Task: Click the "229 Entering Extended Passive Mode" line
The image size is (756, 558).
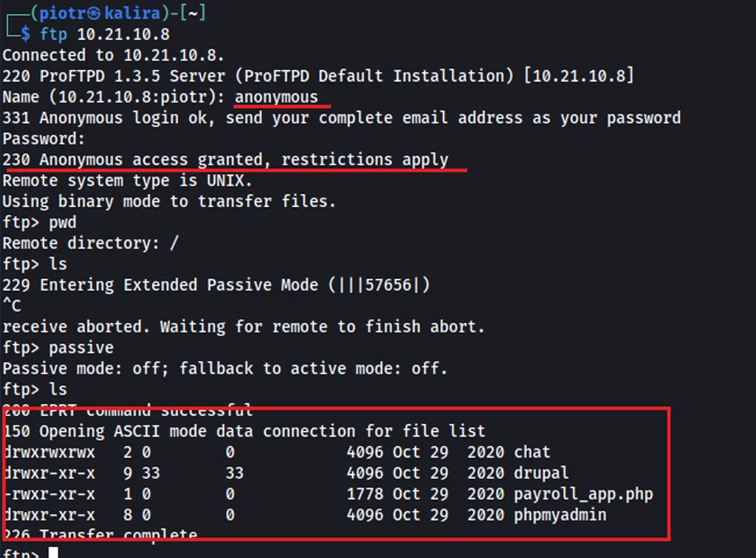Action: pyautogui.click(x=216, y=285)
